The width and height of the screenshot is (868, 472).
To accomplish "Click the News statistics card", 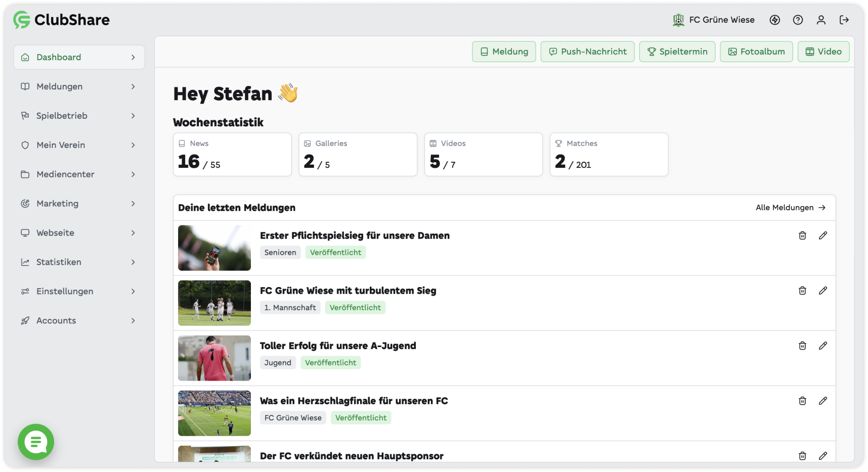I will point(232,155).
